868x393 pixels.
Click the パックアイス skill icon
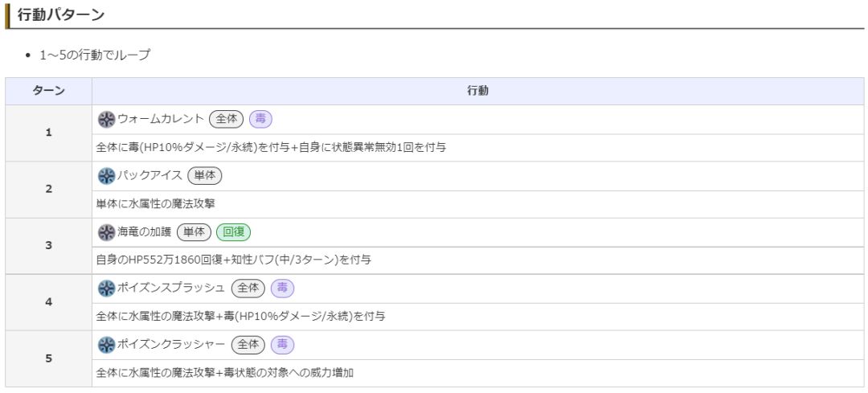click(106, 176)
